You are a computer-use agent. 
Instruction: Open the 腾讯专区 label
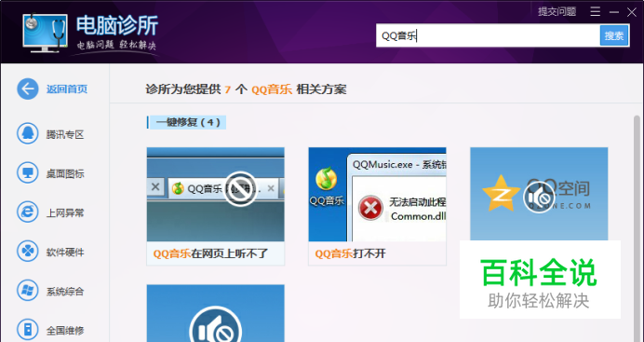tap(65, 134)
